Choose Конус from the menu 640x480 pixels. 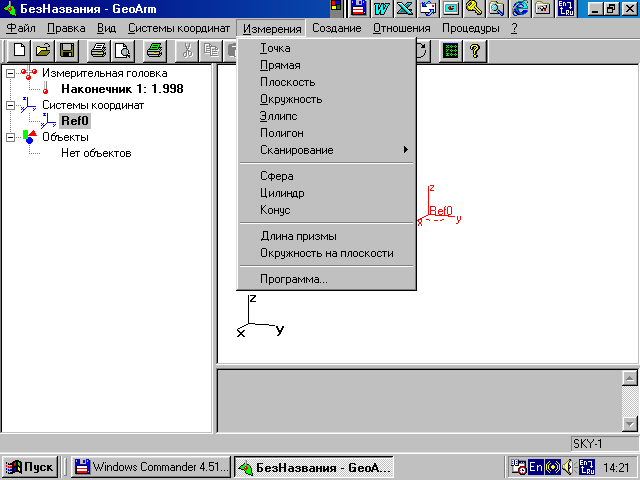[x=326, y=210]
